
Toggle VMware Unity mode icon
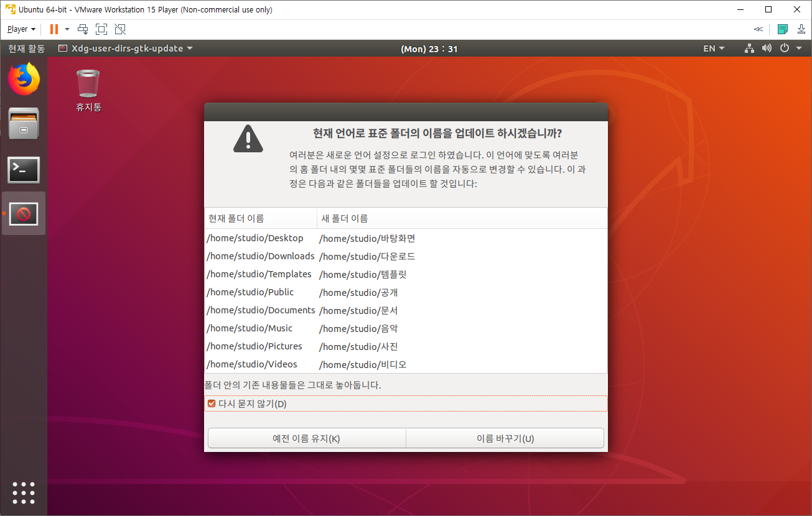(120, 29)
